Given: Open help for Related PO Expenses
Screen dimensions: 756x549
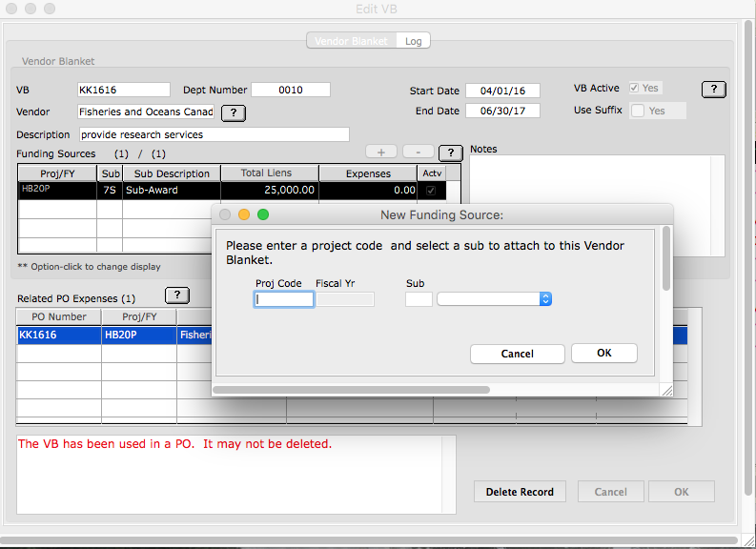Looking at the screenshot, I should click(177, 295).
